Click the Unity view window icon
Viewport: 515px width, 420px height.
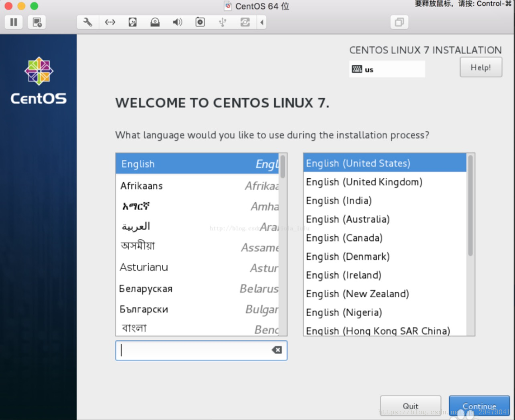tap(399, 22)
